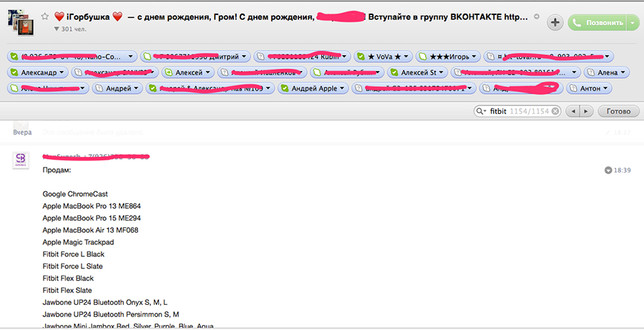
Task: Open the message options arrow near 18:39
Action: click(x=608, y=170)
